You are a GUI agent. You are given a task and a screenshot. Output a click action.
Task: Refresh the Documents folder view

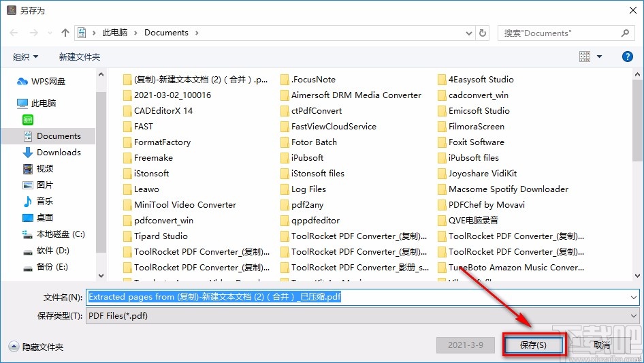[x=483, y=33]
